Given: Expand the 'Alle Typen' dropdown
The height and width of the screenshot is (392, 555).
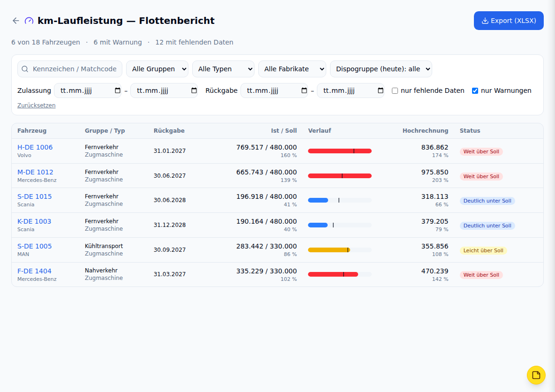Looking at the screenshot, I should (223, 69).
